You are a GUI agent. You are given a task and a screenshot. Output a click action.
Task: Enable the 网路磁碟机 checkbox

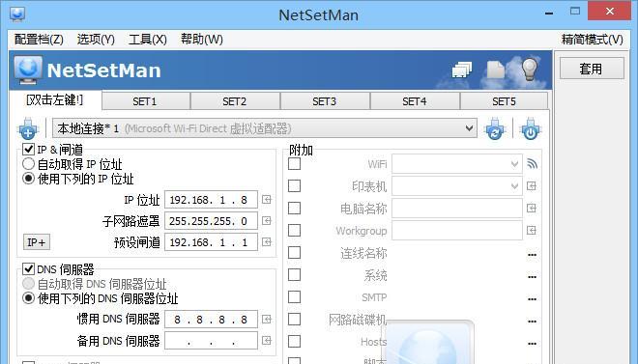coord(294,320)
